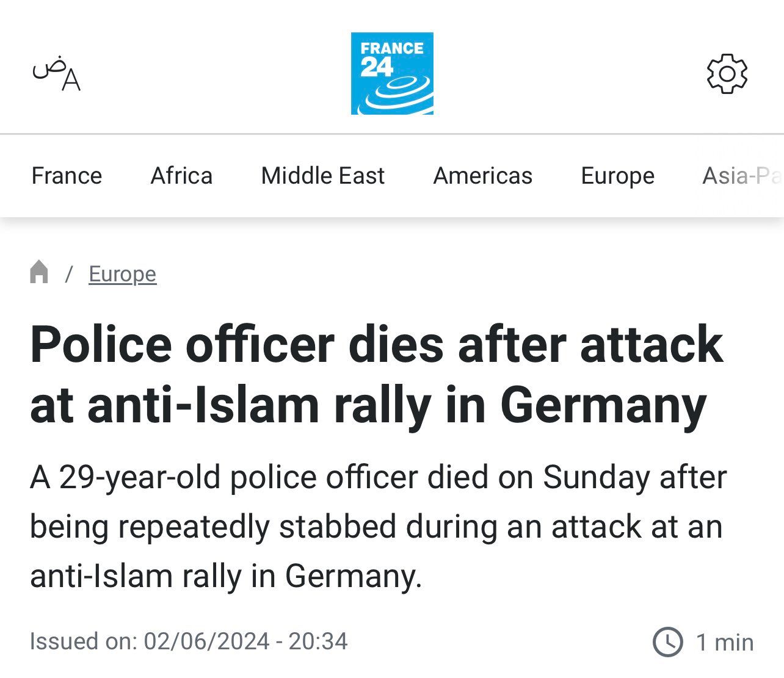
Task: Switch to the Africa section tab
Action: coord(181,176)
